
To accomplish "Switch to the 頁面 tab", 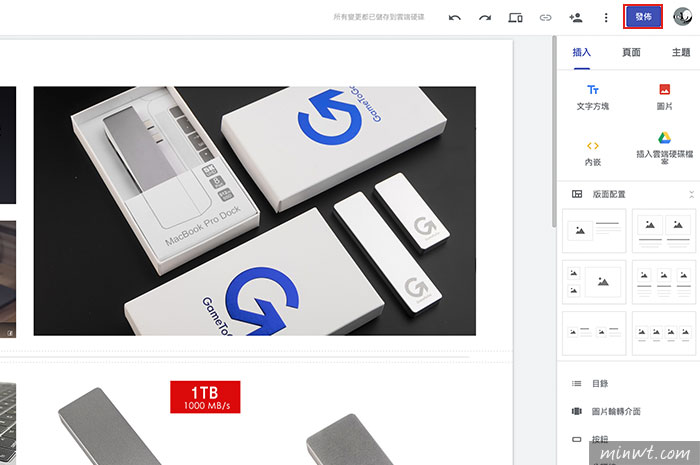I will (631, 53).
